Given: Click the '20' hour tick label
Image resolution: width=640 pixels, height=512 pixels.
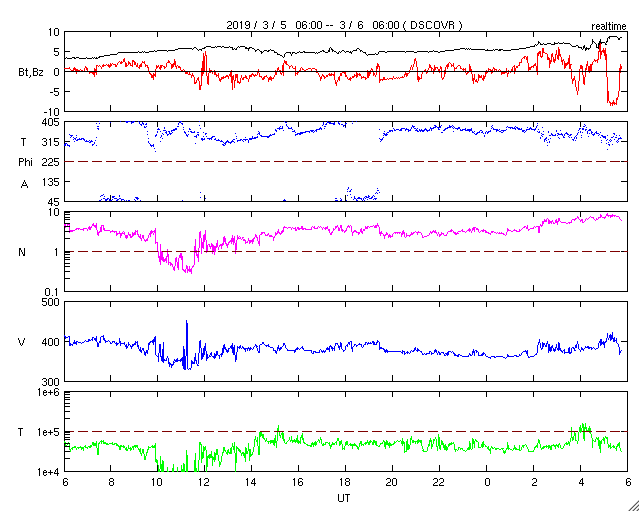Looking at the screenshot, I should pos(392,482).
